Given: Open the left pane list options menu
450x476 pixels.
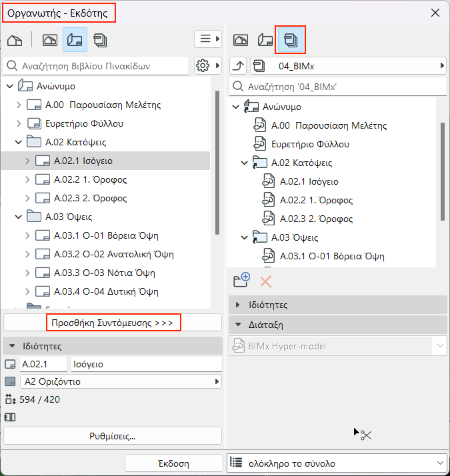Looking at the screenshot, I should pyautogui.click(x=208, y=39).
